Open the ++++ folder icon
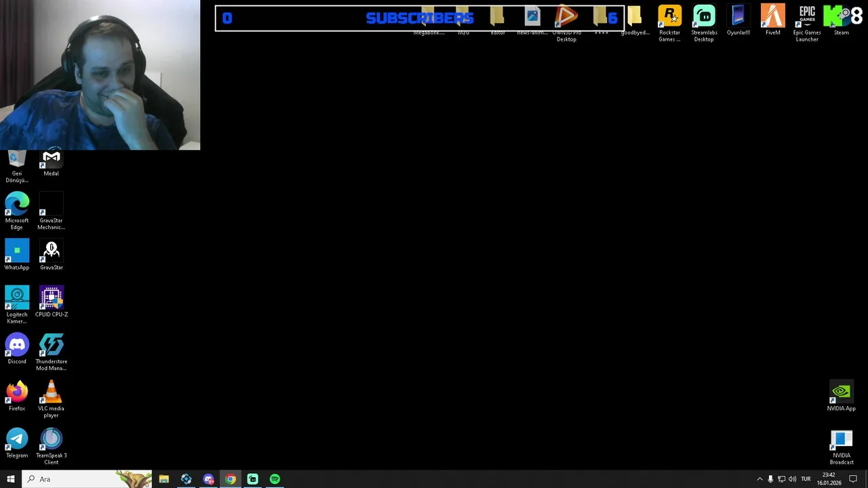868x488 pixels. click(601, 20)
